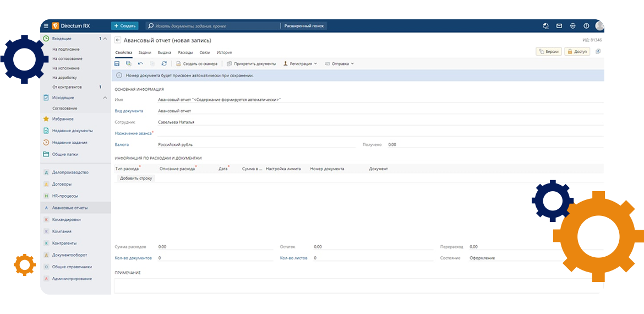Click the NEW updates icon in header

pyautogui.click(x=572, y=26)
